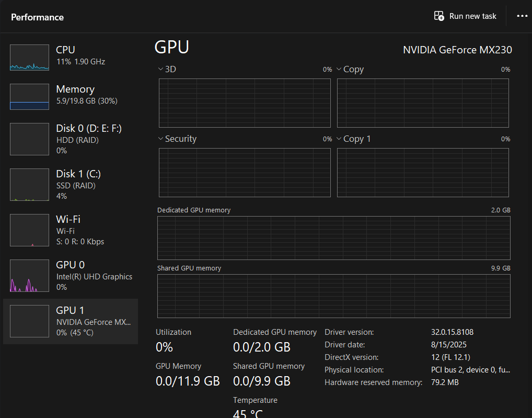Image resolution: width=532 pixels, height=418 pixels.
Task: Open the three-dot more options menu
Action: 522,16
